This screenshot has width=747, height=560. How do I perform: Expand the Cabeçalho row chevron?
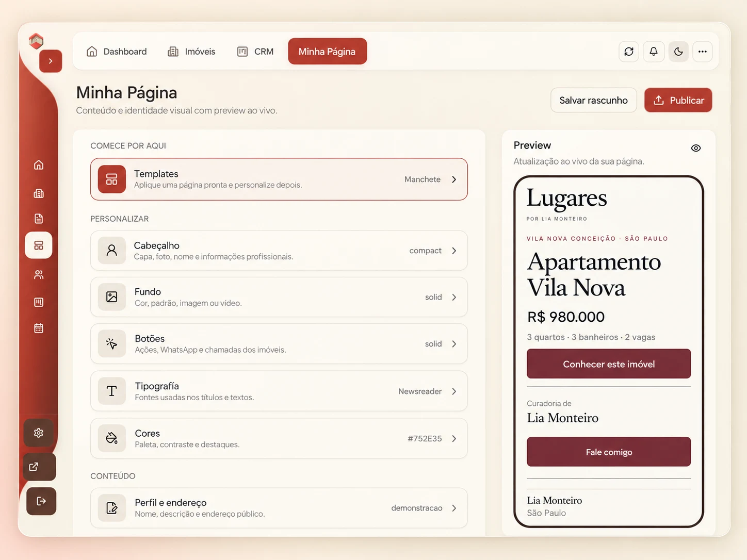click(x=454, y=251)
